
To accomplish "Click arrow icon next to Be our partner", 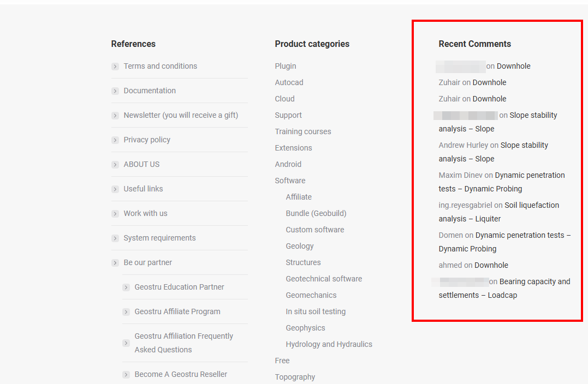I will (x=115, y=263).
